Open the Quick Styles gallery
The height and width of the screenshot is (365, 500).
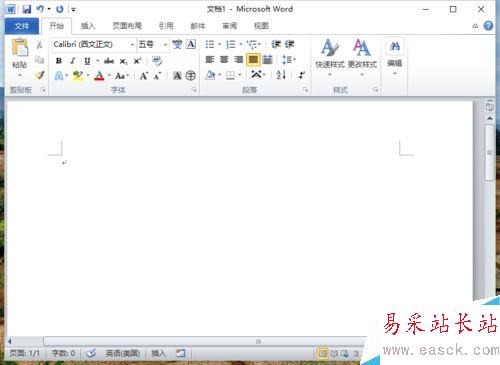pyautogui.click(x=330, y=57)
